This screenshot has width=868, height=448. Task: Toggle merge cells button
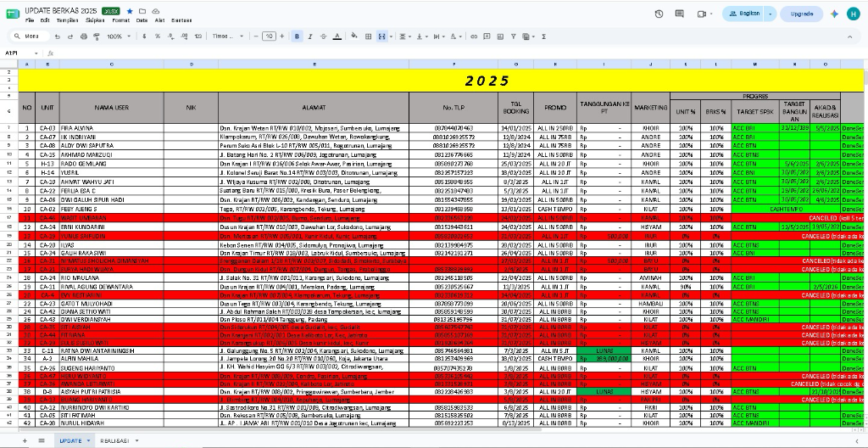tap(381, 36)
